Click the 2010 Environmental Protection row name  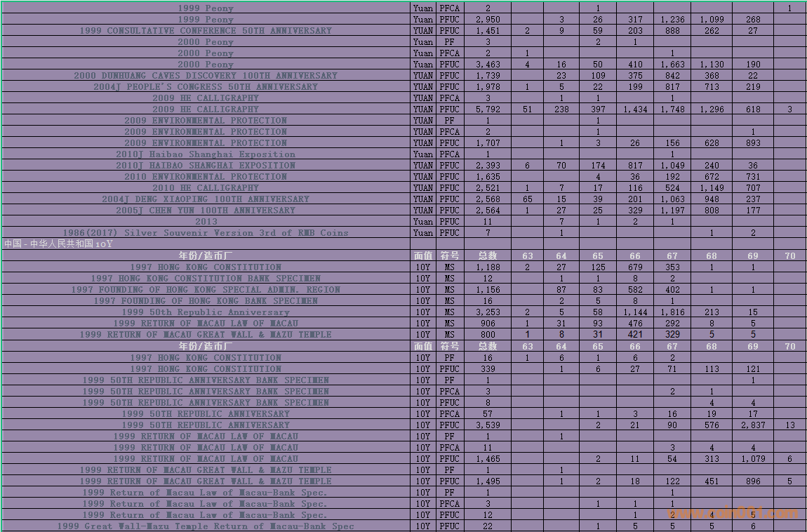click(206, 177)
